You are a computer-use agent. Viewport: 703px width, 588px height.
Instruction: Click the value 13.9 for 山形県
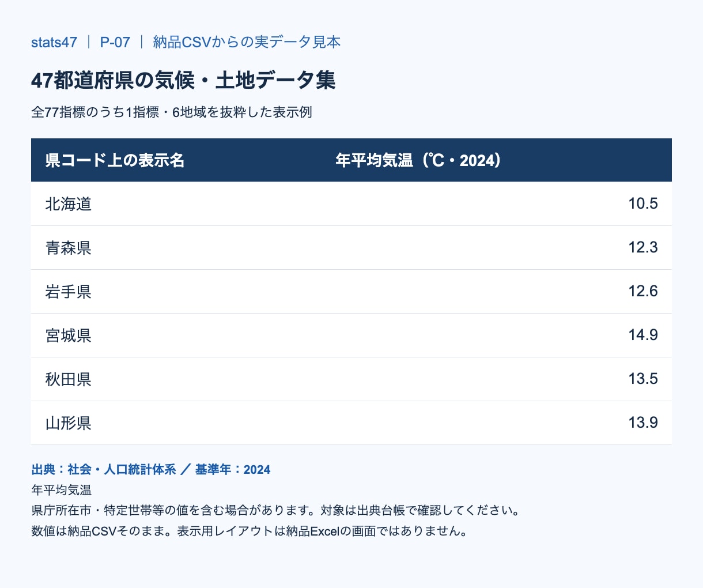[x=643, y=423]
